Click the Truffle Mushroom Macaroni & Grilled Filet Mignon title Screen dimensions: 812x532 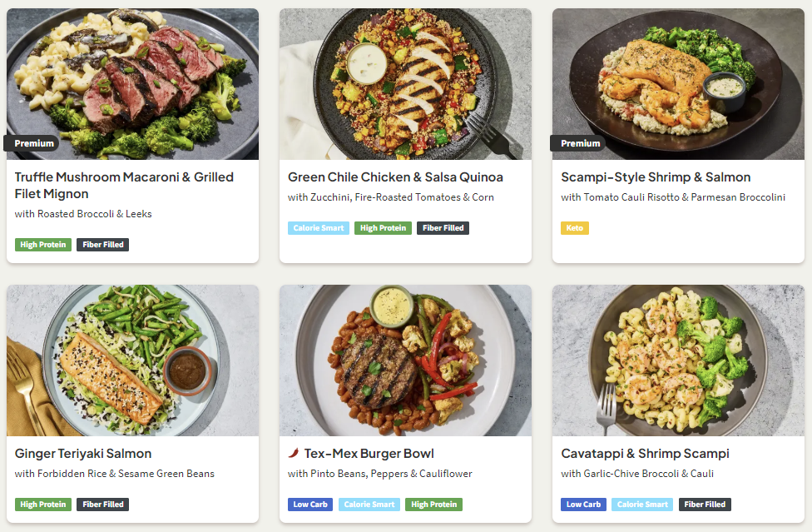click(x=124, y=186)
